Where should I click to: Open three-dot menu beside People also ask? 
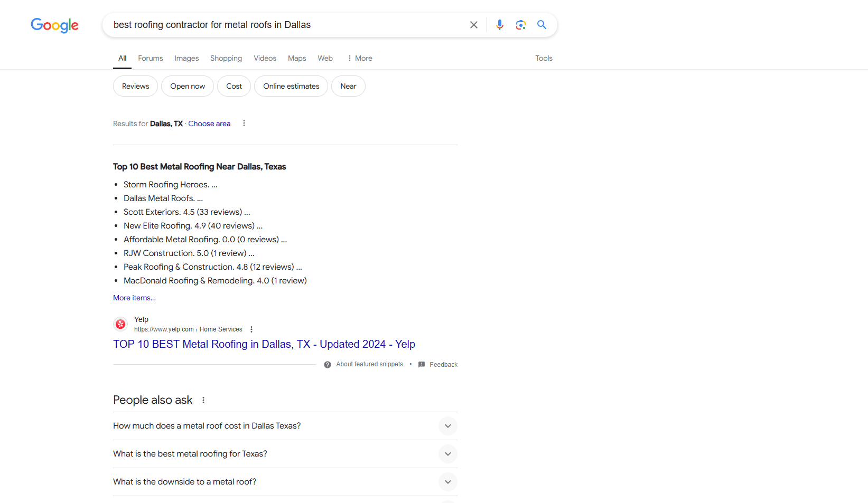point(203,400)
